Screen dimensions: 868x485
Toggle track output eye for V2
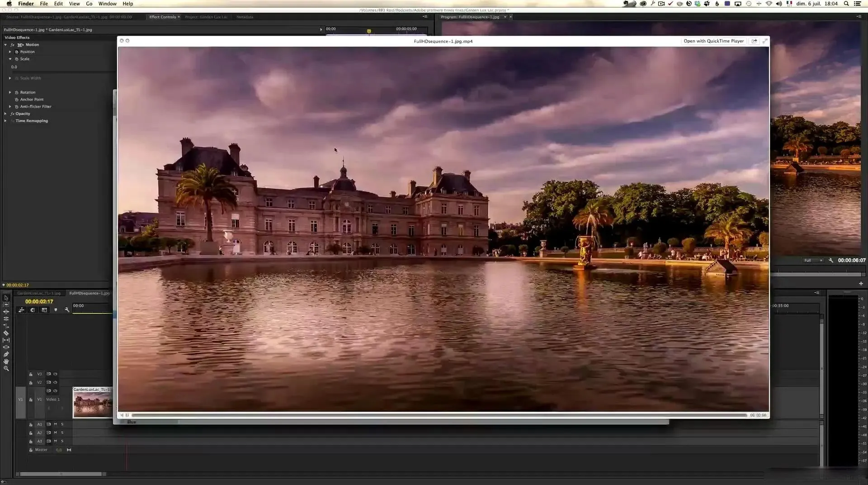(55, 382)
